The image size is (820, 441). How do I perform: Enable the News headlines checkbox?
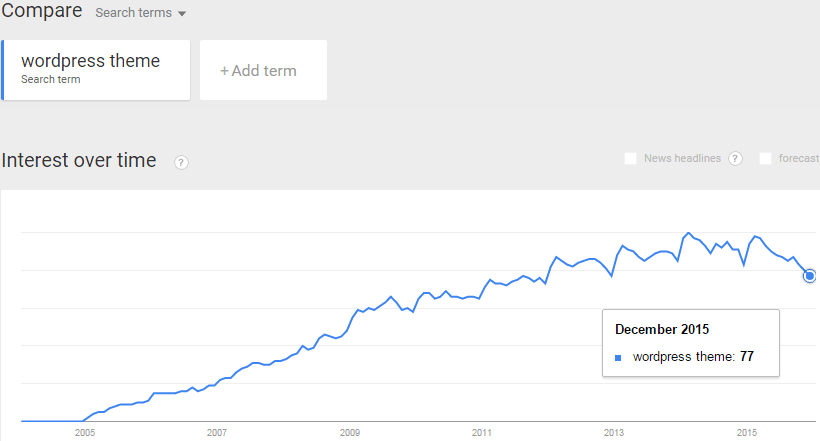(630, 158)
